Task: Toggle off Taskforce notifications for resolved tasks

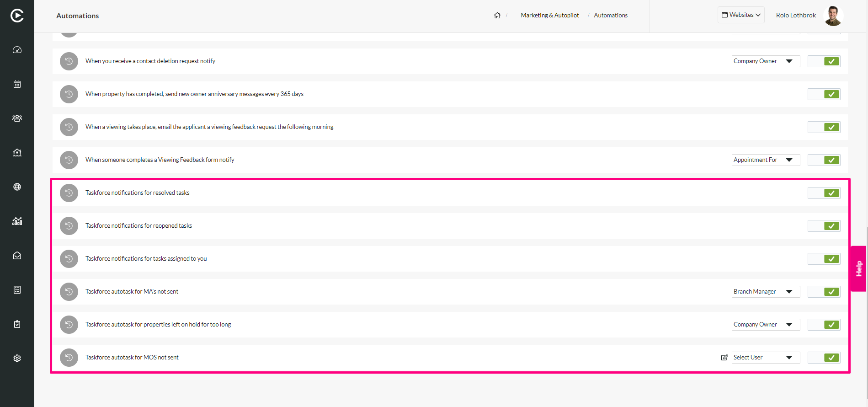Action: pos(824,193)
